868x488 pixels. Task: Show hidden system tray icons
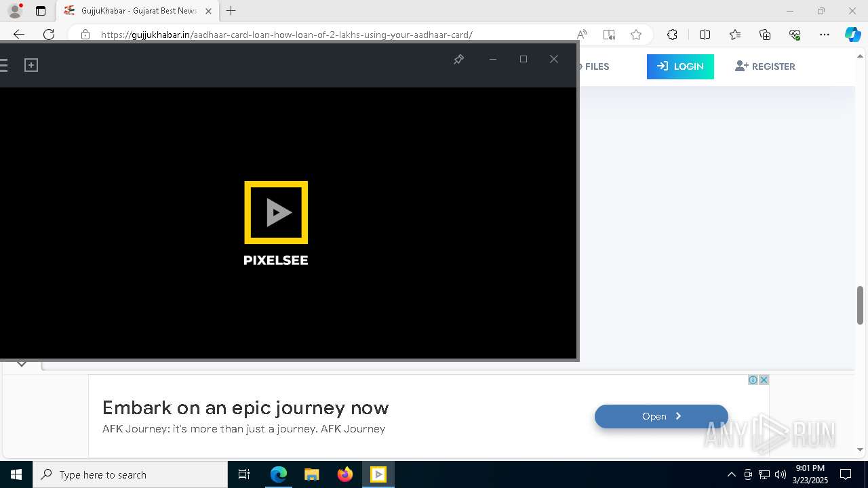tap(731, 474)
